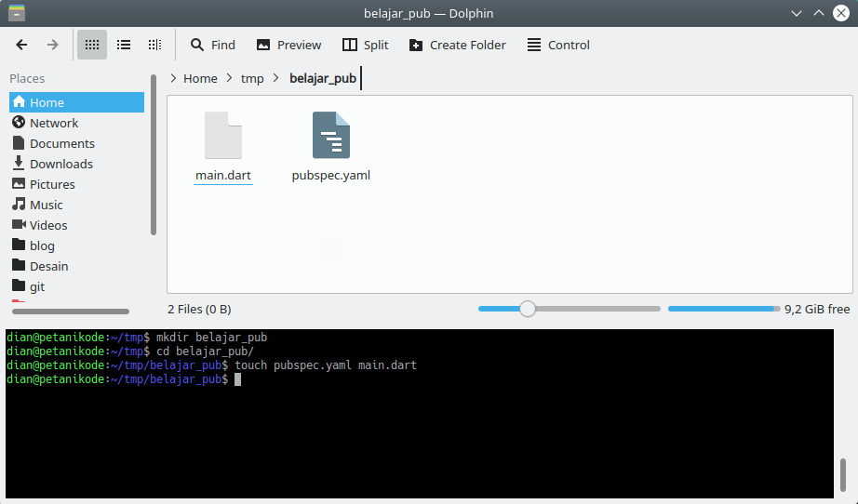
Task: Open the Music place in sidebar
Action: pos(47,205)
